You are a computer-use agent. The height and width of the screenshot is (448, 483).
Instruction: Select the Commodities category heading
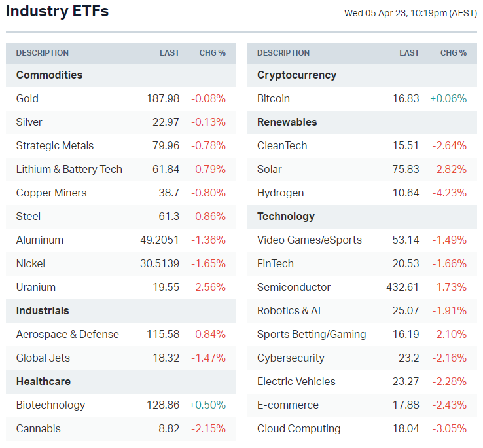[x=50, y=75]
